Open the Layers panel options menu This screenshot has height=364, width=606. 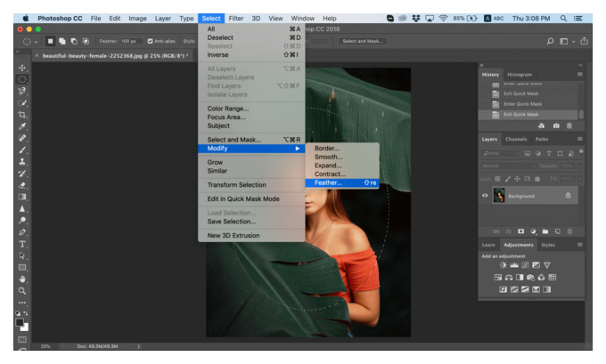[579, 139]
